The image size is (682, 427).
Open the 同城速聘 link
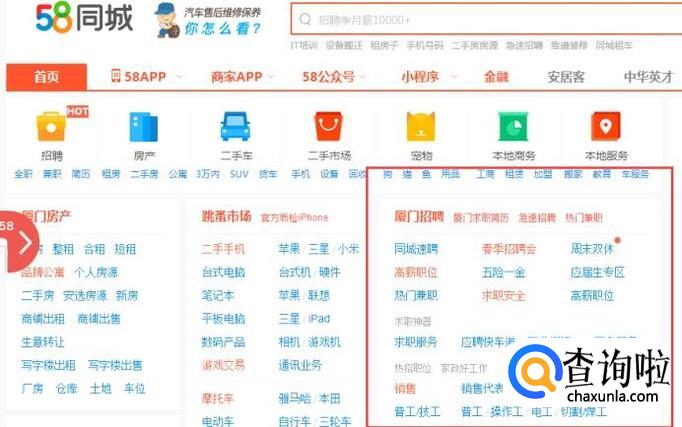pyautogui.click(x=416, y=249)
